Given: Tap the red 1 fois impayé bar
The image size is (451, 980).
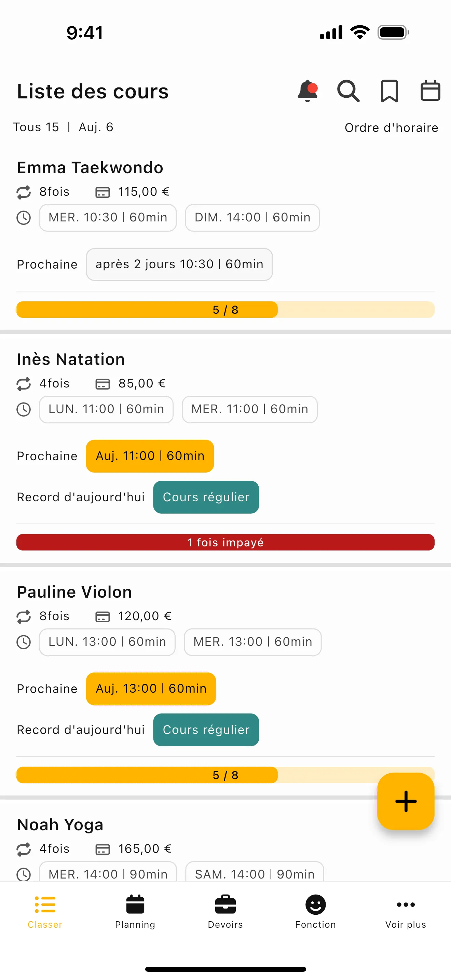Looking at the screenshot, I should (x=225, y=542).
